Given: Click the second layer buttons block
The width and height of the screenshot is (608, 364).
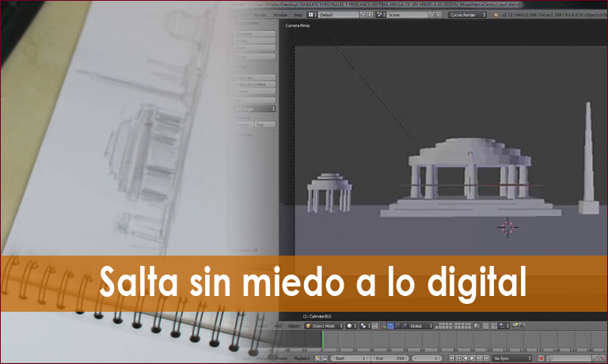Looking at the screenshot, I should 462,326.
